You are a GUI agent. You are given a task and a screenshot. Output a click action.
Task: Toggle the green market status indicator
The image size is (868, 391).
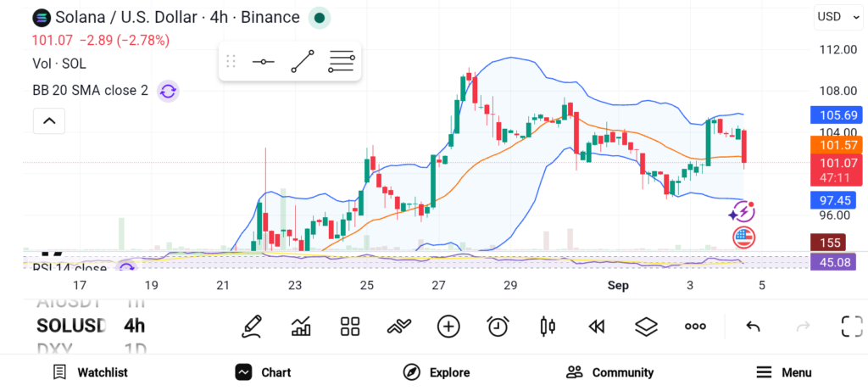[x=320, y=18]
